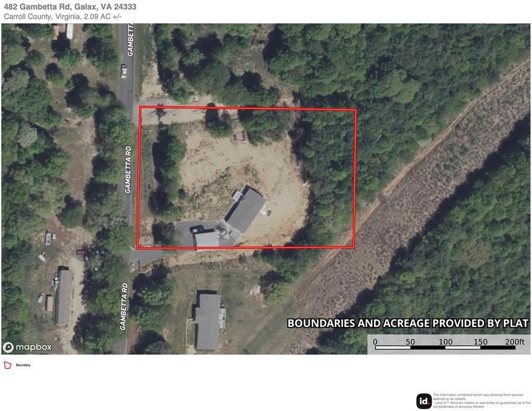Click the red parcel boundary's top edge
Viewport: 532px width, 411px height.
click(248, 109)
